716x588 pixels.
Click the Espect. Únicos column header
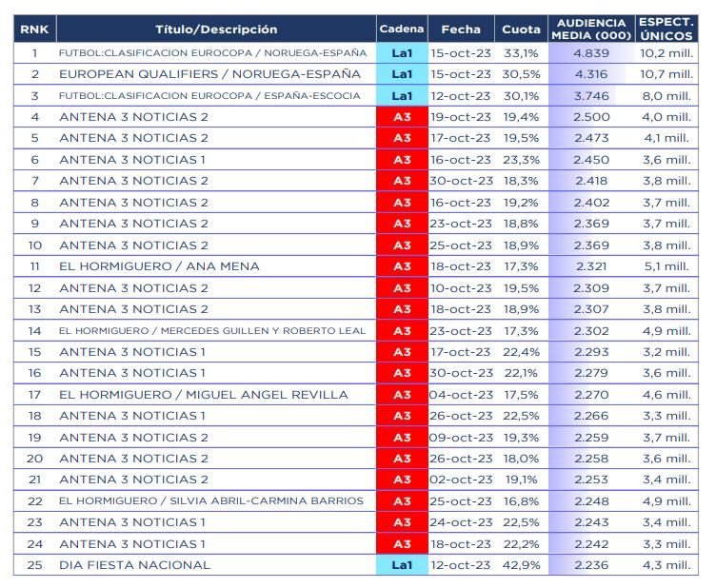(x=666, y=29)
